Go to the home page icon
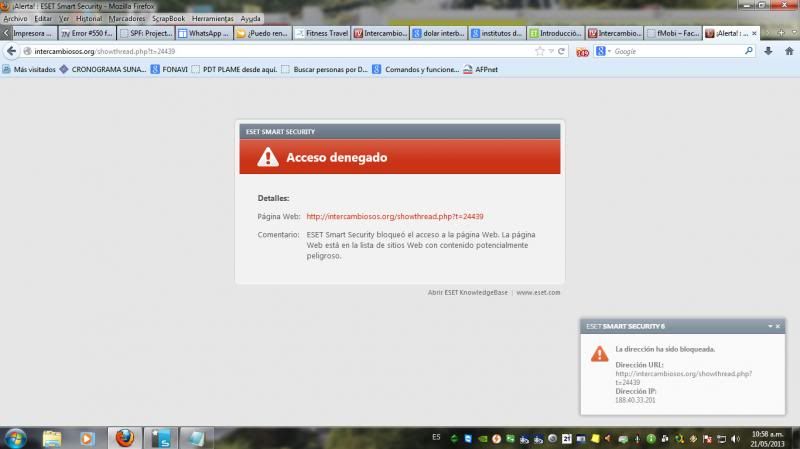Viewport: 800px width, 449px height. click(789, 51)
